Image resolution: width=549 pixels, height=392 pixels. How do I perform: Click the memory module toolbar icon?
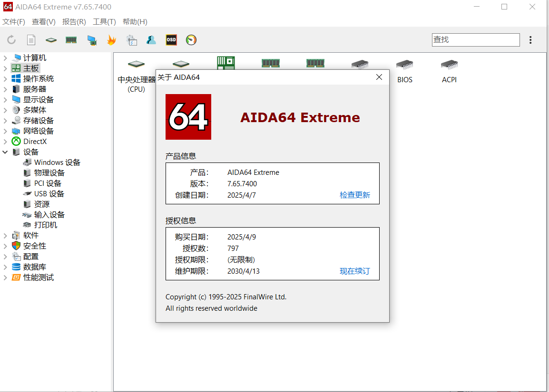71,40
